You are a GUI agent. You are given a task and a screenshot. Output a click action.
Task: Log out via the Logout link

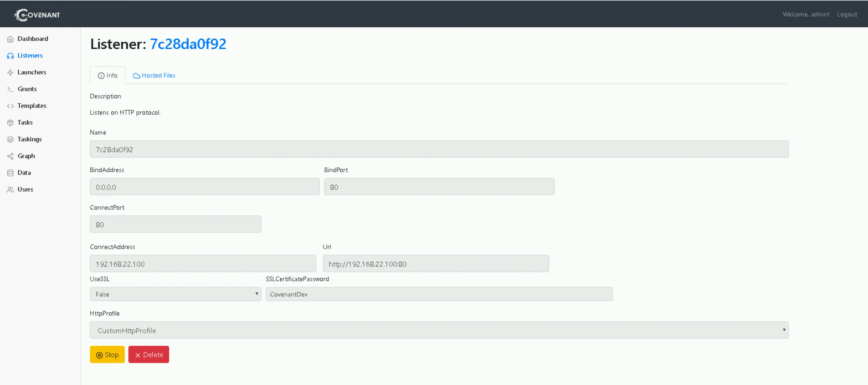[847, 14]
